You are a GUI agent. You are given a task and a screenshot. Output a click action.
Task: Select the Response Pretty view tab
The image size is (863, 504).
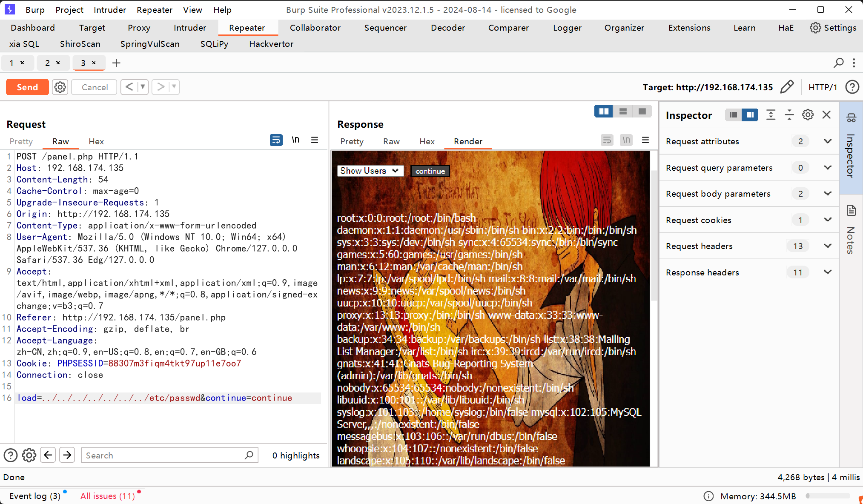pos(352,141)
